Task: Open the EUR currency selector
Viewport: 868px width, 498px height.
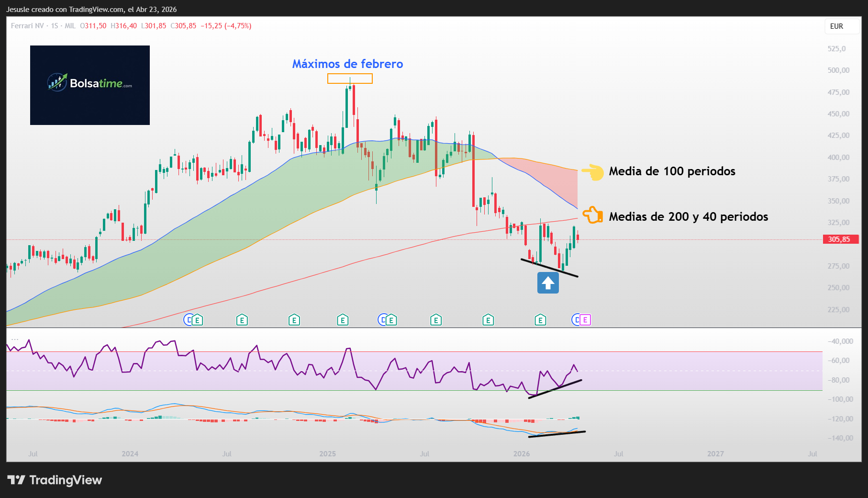Action: coord(836,26)
